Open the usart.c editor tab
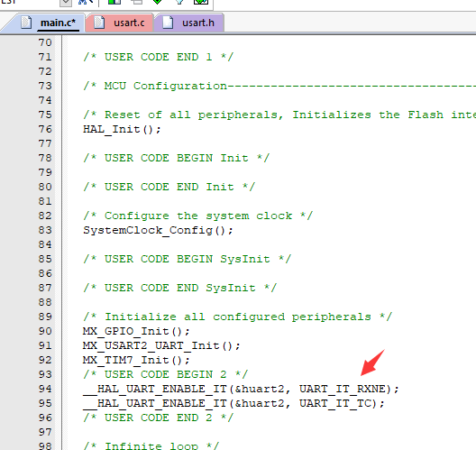 (120, 23)
